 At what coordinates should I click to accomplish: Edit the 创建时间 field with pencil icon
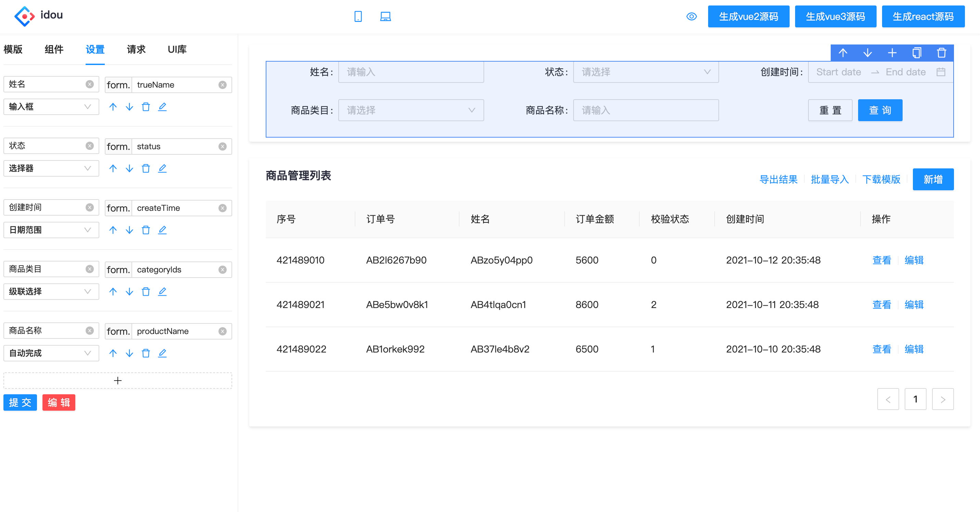pyautogui.click(x=162, y=230)
